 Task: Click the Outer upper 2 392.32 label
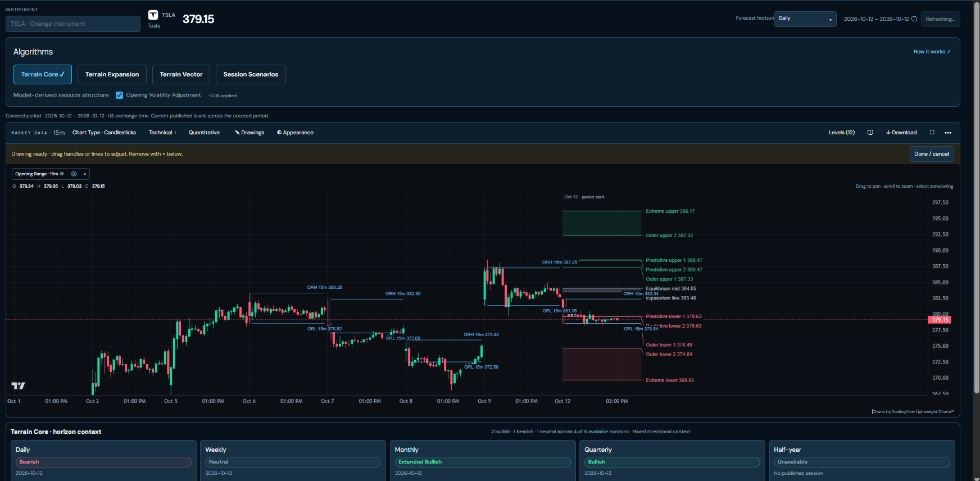[x=669, y=235]
